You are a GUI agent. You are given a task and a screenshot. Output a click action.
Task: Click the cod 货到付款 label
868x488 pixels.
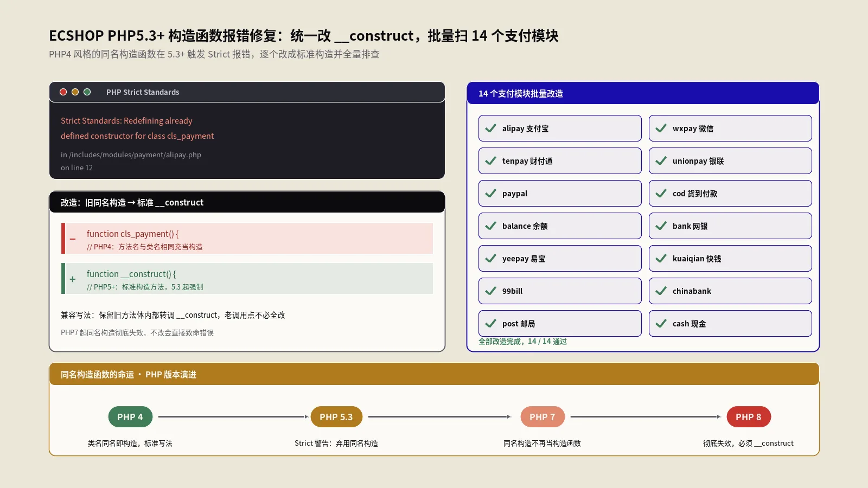[x=695, y=194]
